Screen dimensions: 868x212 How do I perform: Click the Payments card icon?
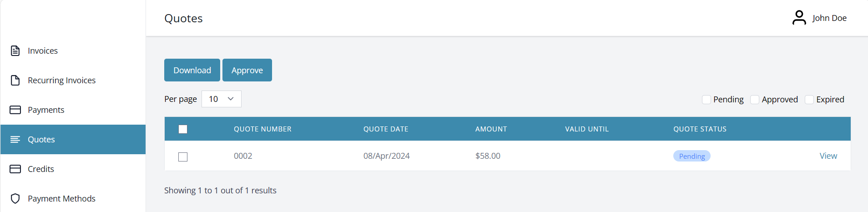pos(15,110)
